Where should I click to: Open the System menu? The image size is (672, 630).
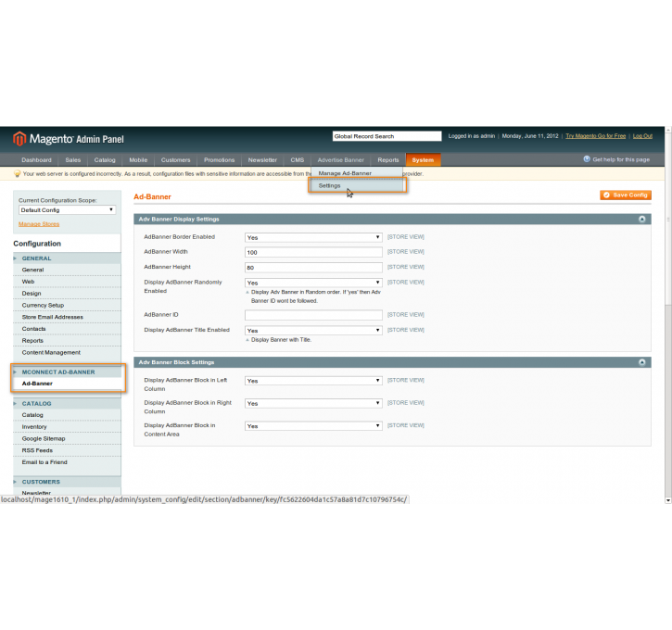pyautogui.click(x=423, y=159)
